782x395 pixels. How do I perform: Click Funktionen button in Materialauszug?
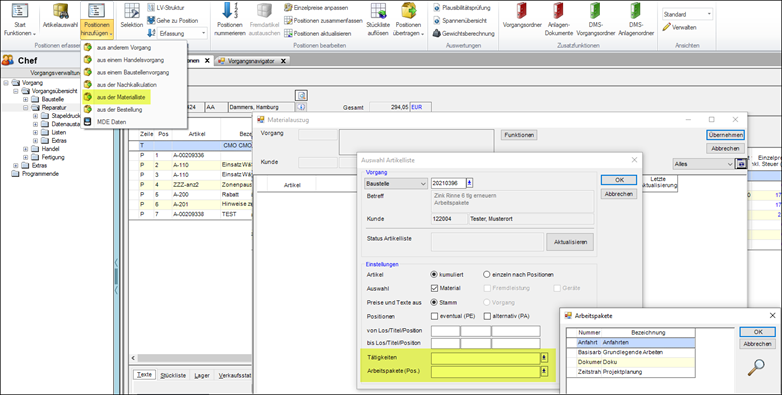[519, 135]
